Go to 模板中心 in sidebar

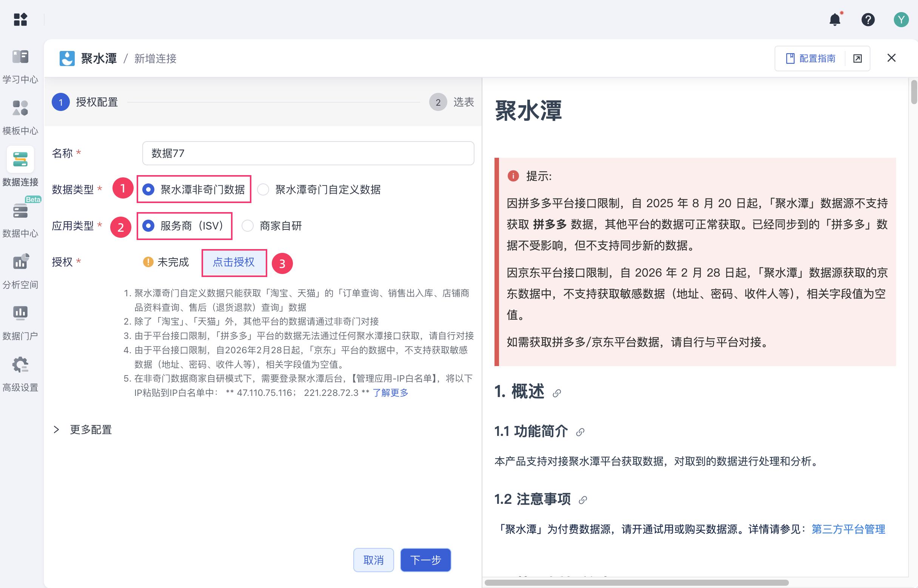click(x=20, y=118)
